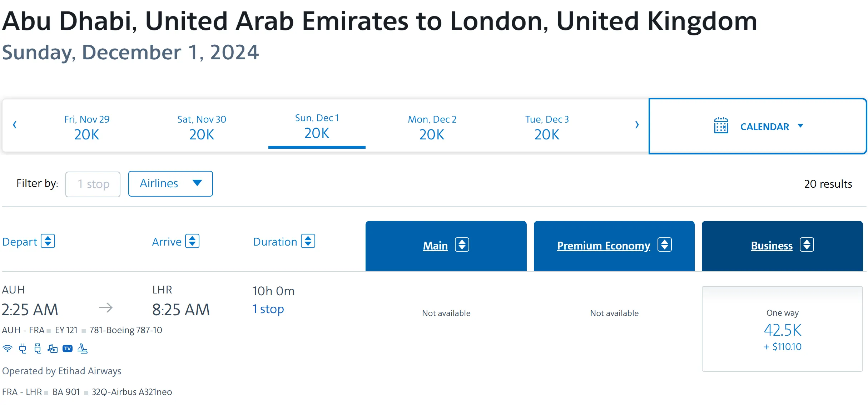
Task: Show later dates with right arrow
Action: (x=637, y=125)
